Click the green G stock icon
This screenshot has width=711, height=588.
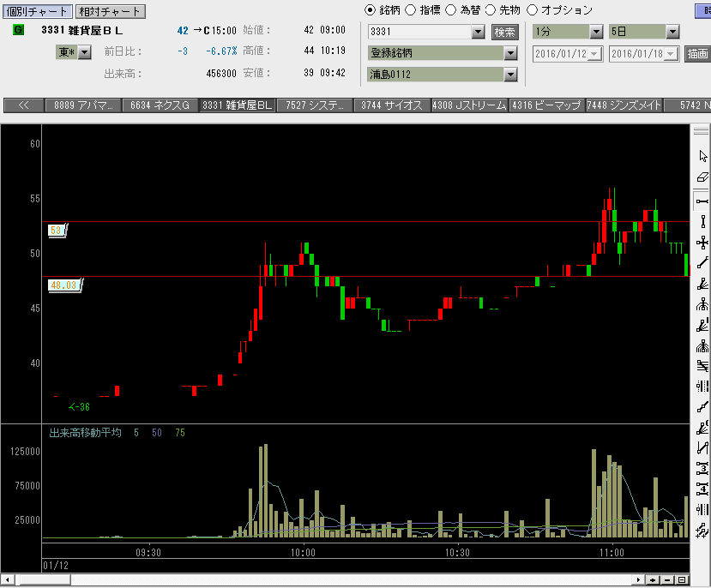tap(18, 30)
